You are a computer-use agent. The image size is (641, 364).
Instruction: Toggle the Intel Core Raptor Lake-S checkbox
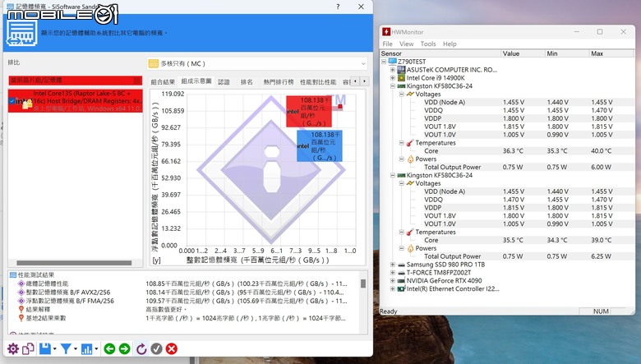pyautogui.click(x=12, y=101)
